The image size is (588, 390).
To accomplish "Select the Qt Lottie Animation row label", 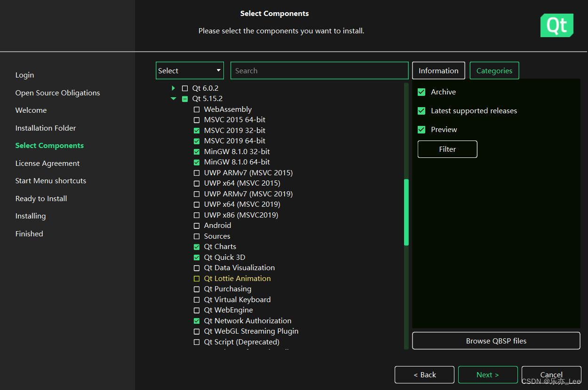I will tap(238, 279).
